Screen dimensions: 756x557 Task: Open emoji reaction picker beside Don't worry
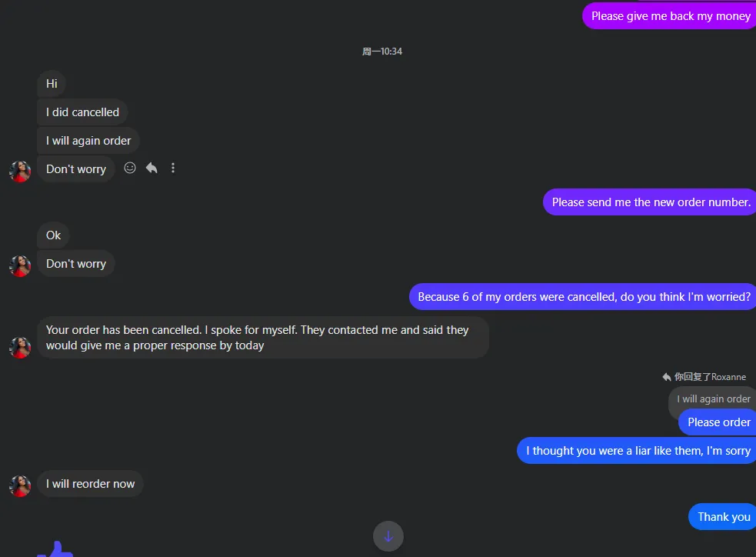130,168
